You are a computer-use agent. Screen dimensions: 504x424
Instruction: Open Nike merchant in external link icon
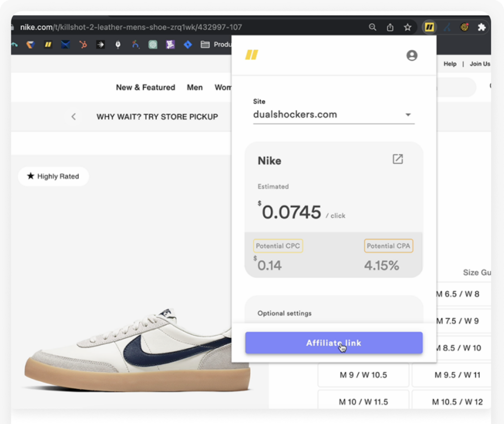(398, 159)
